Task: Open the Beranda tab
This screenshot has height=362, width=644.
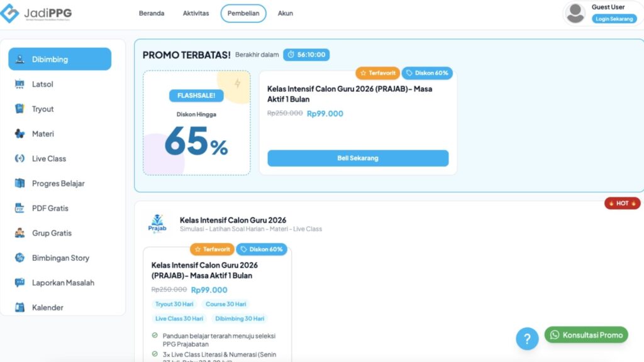Action: [152, 13]
